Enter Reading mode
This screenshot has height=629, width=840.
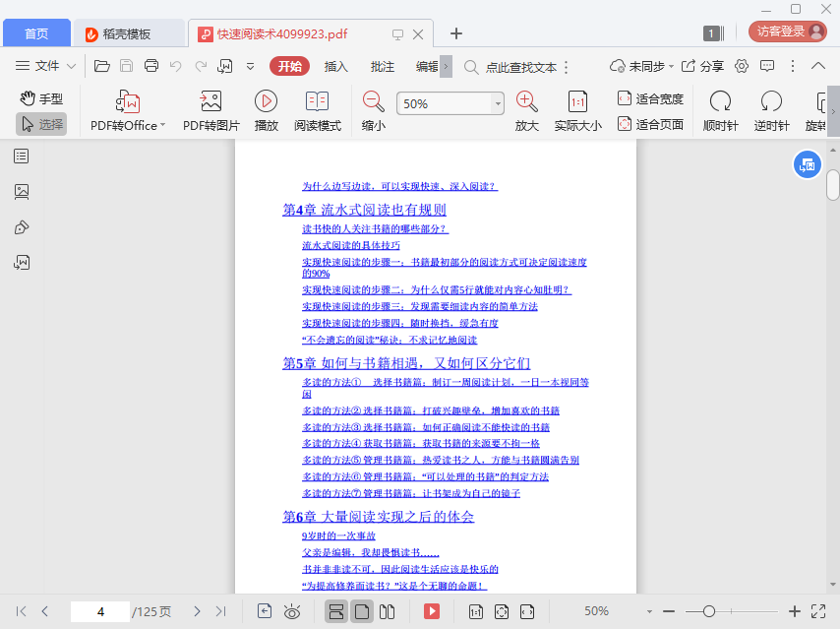tap(317, 111)
